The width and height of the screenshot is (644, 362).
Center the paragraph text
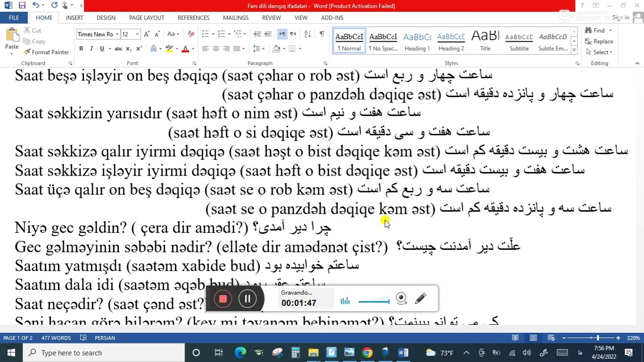tap(216, 49)
